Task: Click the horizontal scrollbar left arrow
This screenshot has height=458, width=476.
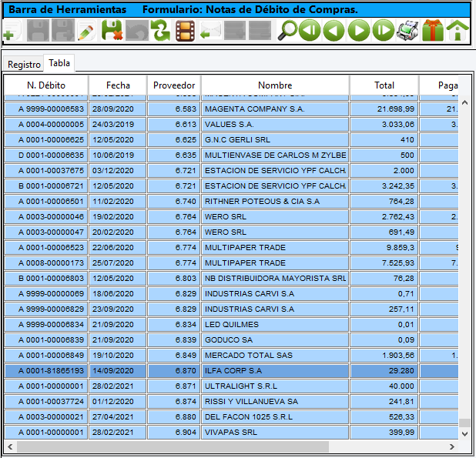Action: point(10,446)
